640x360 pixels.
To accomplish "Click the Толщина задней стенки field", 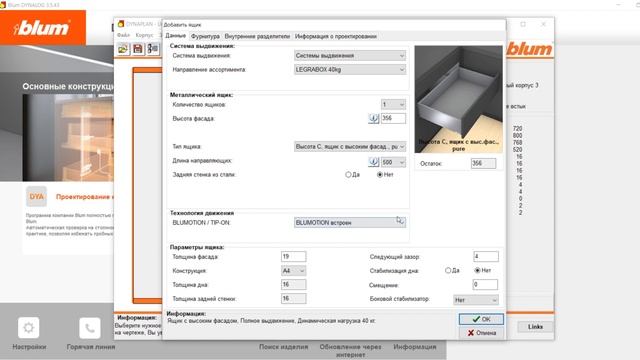I will [293, 299].
